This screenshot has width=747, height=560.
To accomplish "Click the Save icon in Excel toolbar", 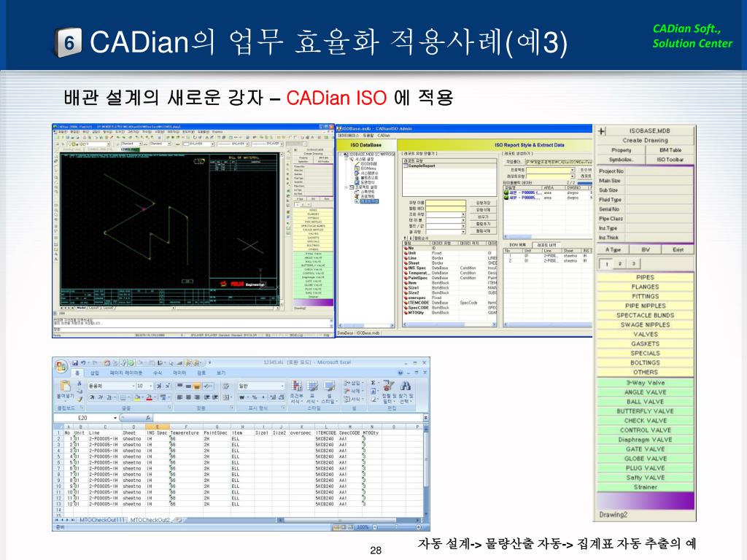I will [75, 363].
